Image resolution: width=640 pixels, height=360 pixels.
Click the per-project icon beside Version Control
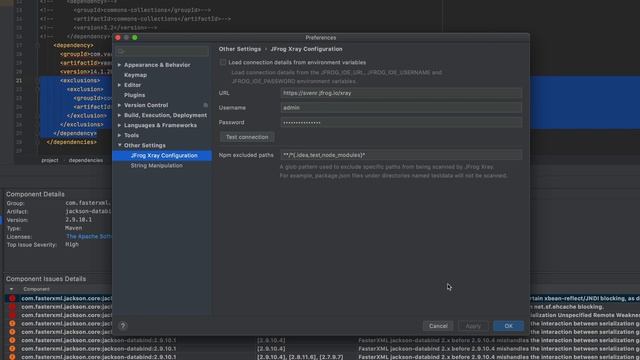click(x=206, y=105)
